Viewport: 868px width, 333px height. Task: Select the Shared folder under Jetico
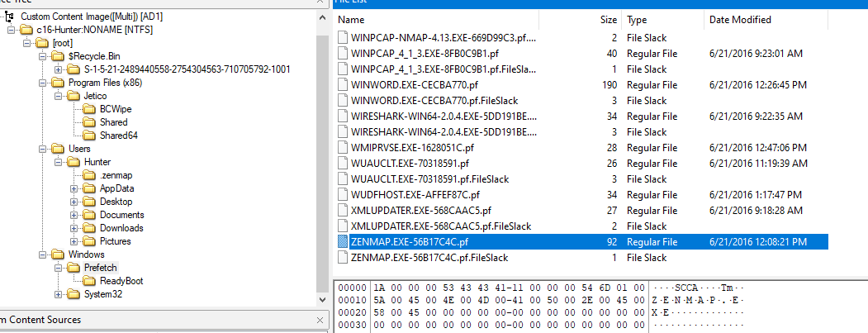click(113, 122)
